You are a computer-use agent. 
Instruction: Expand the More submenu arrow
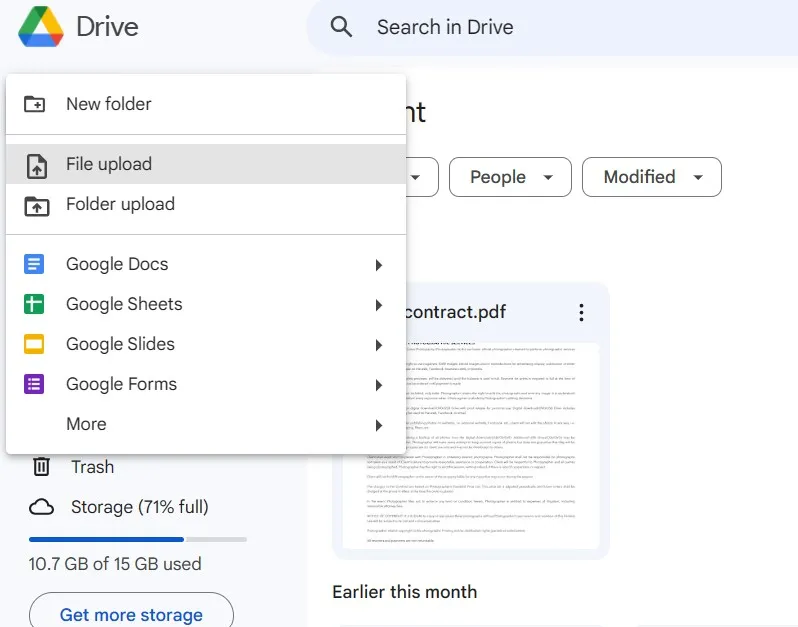[x=379, y=425]
